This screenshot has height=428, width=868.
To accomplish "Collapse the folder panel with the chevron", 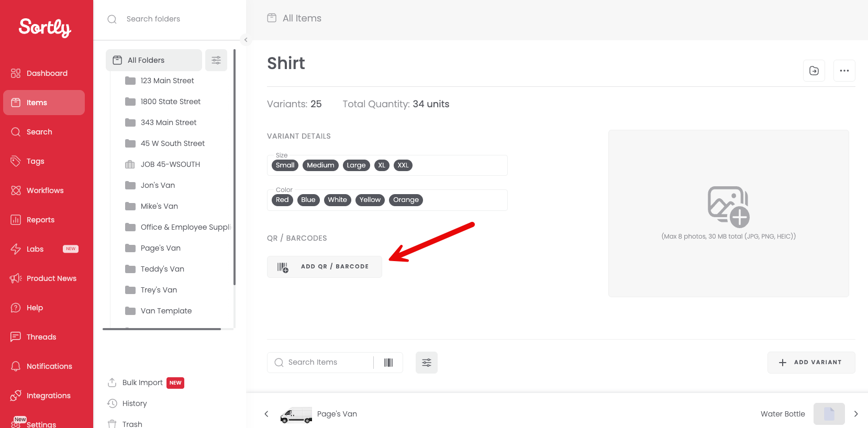I will (246, 40).
